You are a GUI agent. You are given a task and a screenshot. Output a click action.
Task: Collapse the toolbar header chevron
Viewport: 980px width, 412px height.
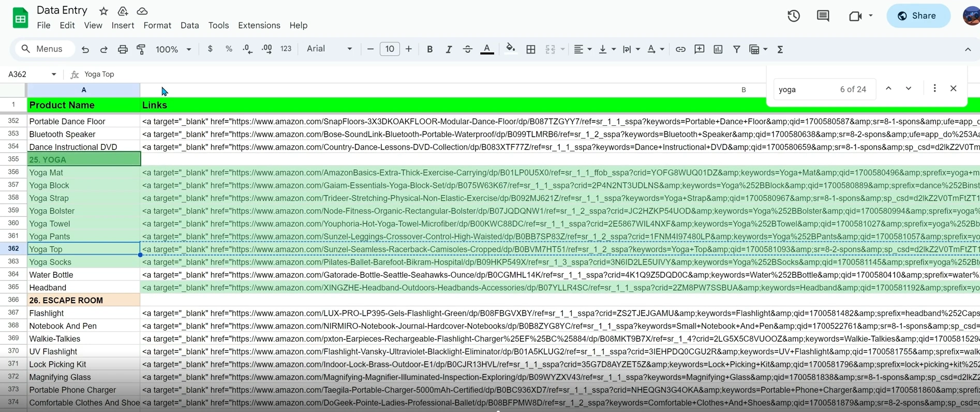[x=968, y=49]
